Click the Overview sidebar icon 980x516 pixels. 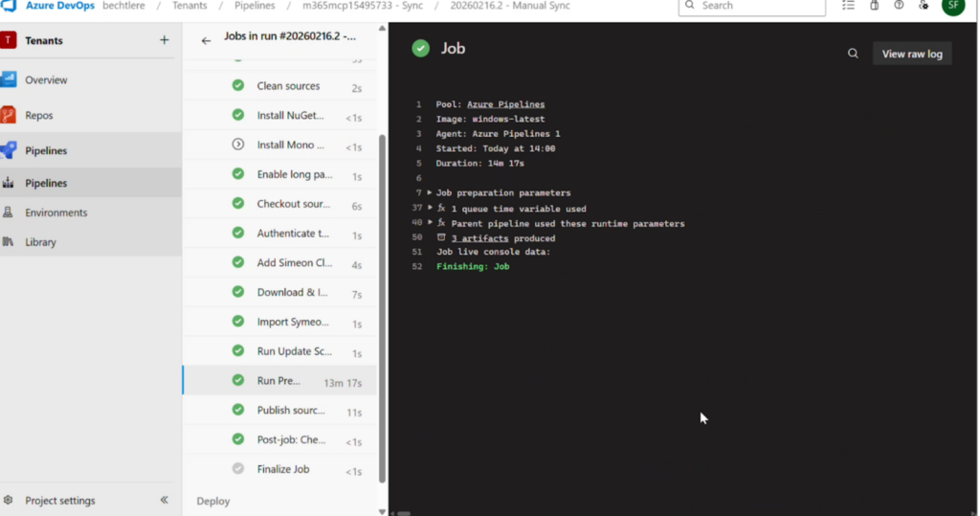[9, 80]
